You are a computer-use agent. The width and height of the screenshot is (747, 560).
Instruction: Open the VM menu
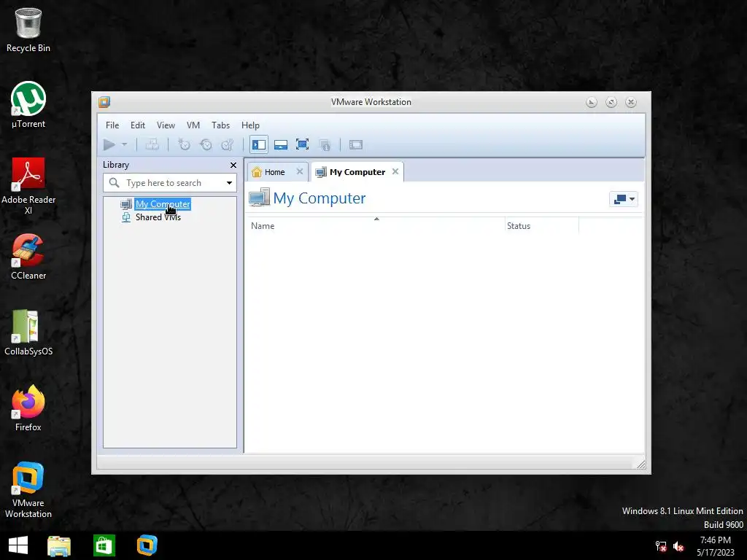click(x=193, y=125)
